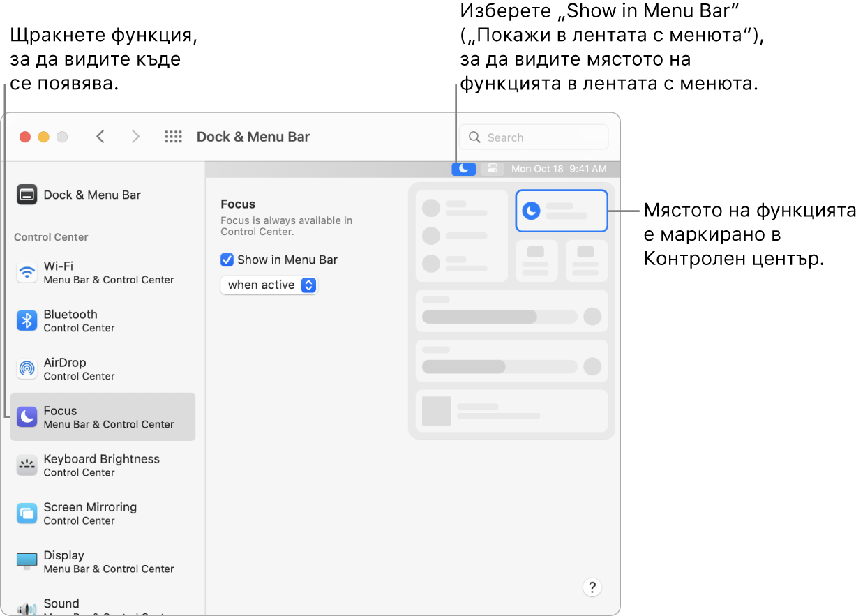Click the Dock & Menu Bar sidebar icon
The height and width of the screenshot is (616, 863).
[x=27, y=195]
